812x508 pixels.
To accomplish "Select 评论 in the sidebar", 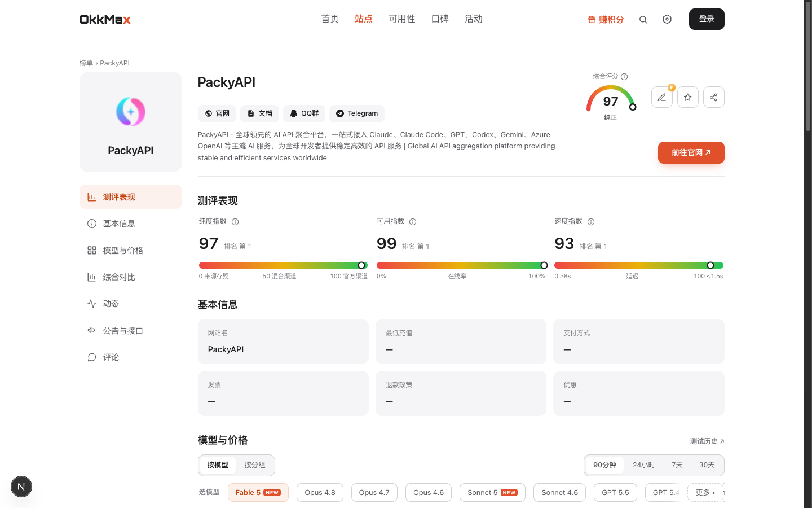I will 131,357.
